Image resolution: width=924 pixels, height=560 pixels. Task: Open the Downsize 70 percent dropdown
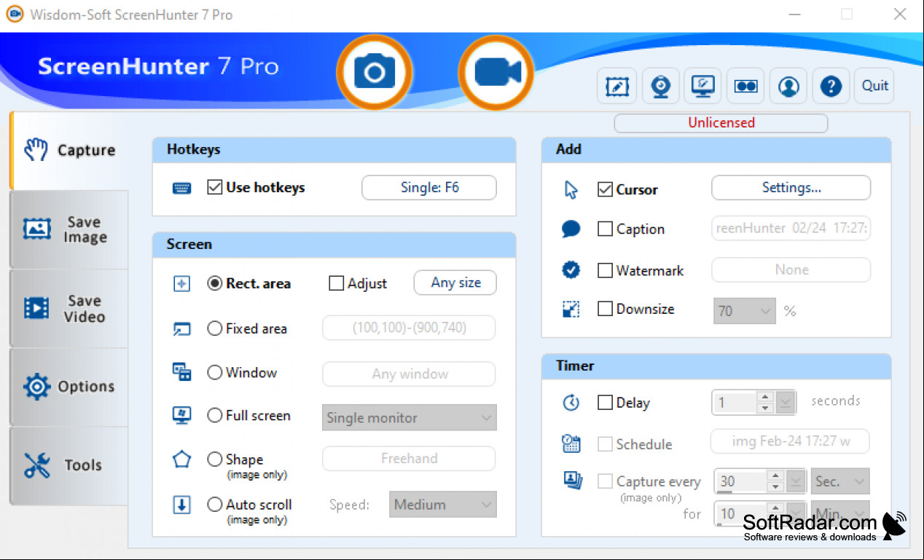745,311
